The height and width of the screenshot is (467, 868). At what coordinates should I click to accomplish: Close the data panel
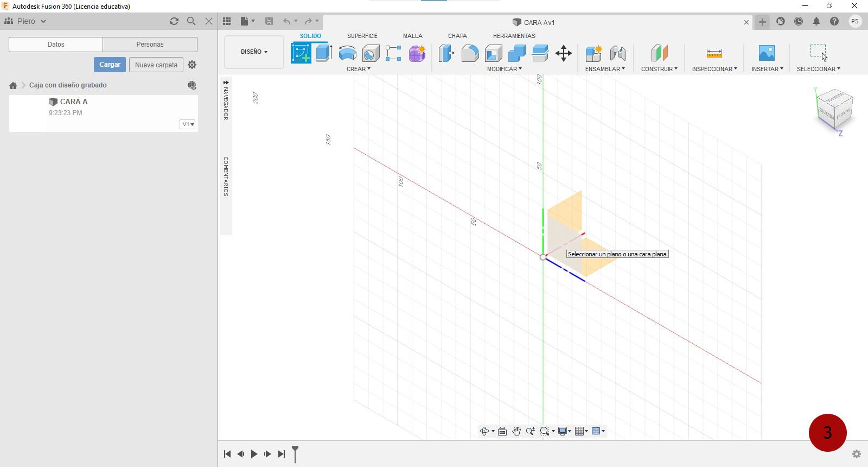click(x=209, y=21)
